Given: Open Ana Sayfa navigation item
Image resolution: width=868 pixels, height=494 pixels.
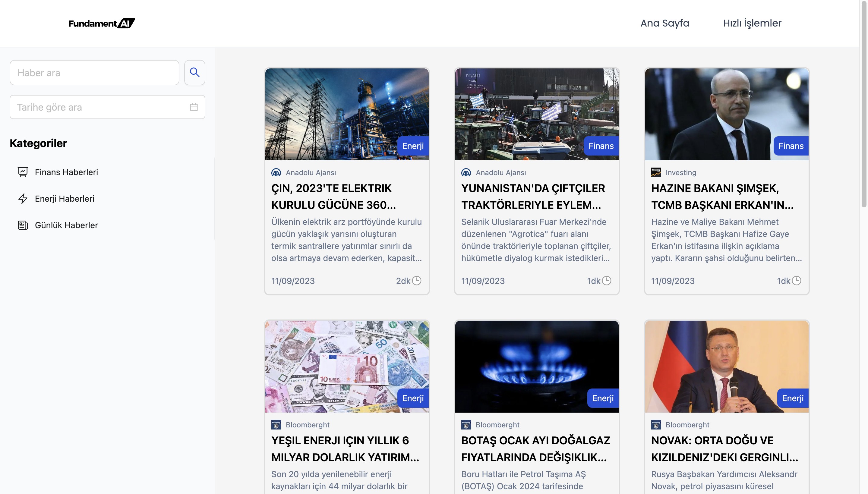Looking at the screenshot, I should coord(664,23).
